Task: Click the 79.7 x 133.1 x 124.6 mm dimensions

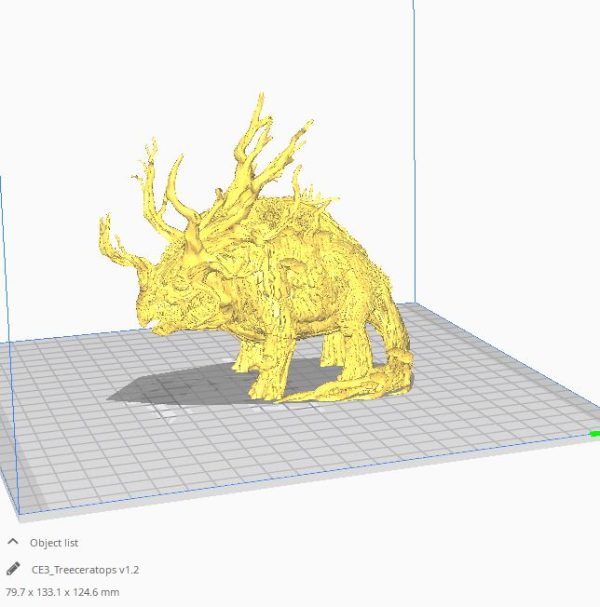Action: 62,592
